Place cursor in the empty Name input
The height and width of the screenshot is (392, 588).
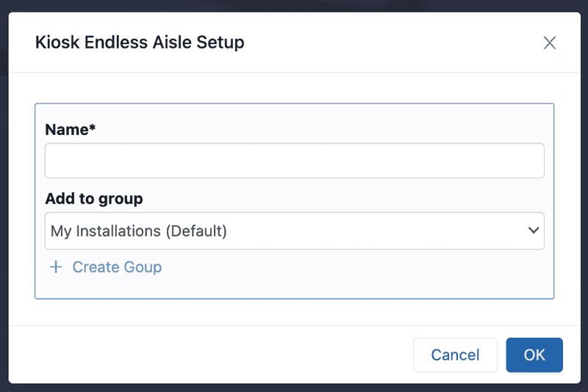pyautogui.click(x=294, y=161)
